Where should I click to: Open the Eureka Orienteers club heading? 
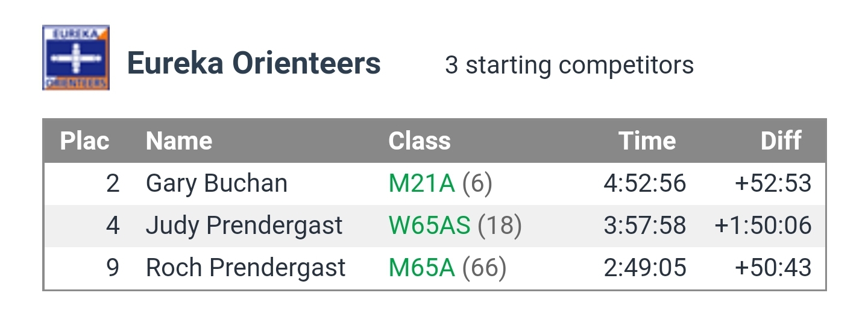coord(254,64)
